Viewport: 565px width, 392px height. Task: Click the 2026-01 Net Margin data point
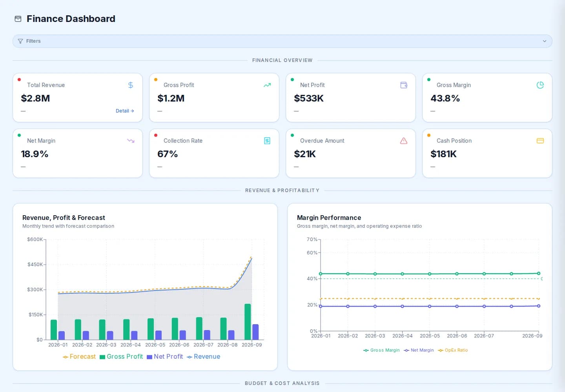[x=321, y=306]
